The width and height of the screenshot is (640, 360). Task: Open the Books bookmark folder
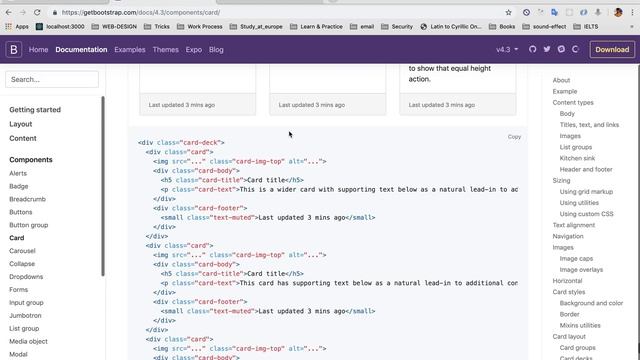pyautogui.click(x=502, y=27)
